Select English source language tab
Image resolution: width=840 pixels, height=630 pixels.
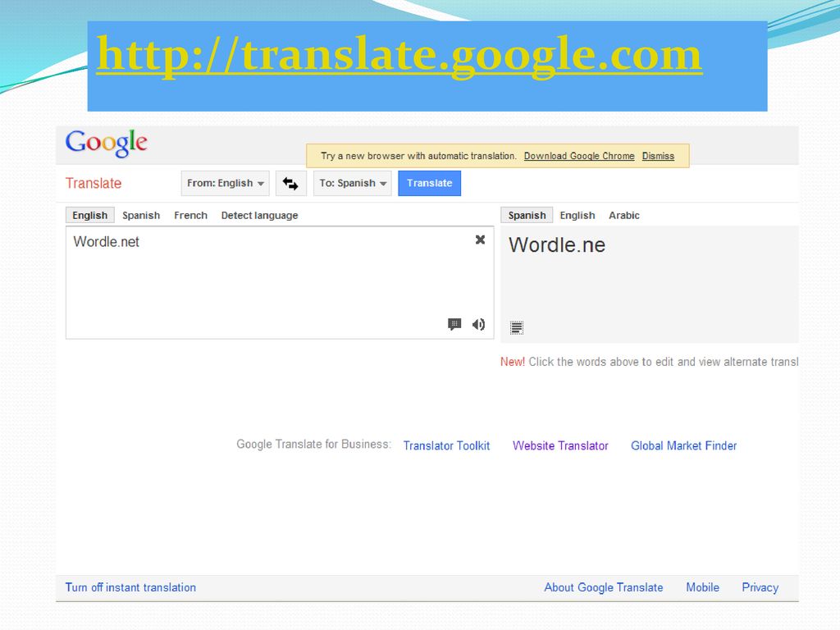[90, 216]
